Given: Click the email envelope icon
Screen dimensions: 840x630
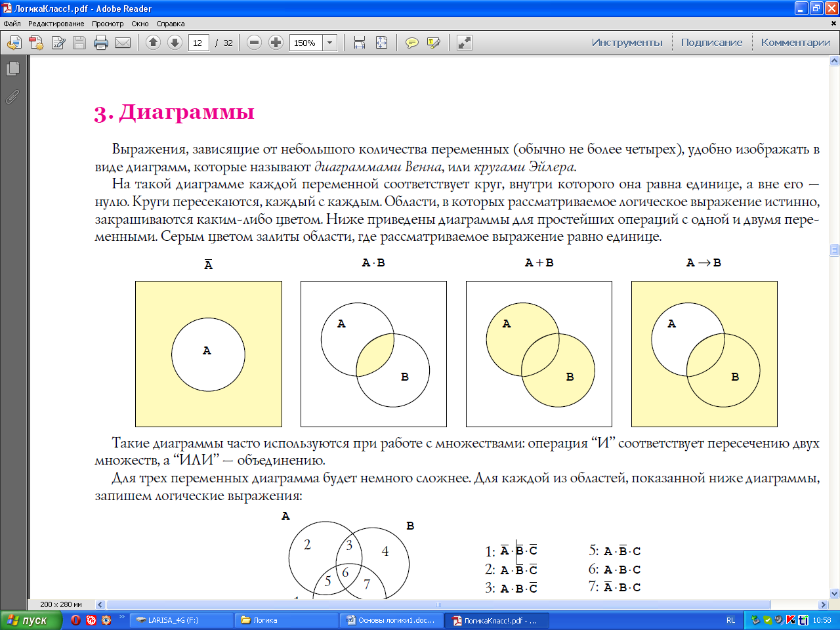Looking at the screenshot, I should [123, 43].
